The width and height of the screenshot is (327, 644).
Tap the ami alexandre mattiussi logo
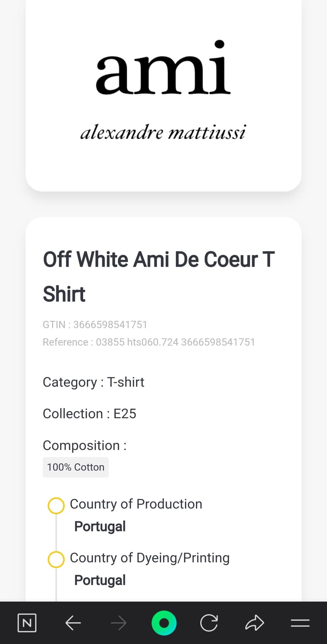(x=163, y=90)
